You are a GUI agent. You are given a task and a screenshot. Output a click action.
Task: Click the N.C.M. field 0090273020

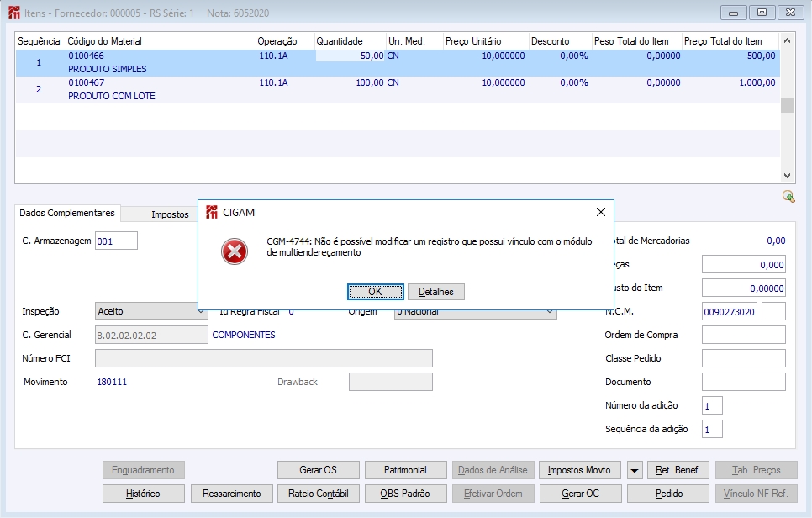click(729, 312)
